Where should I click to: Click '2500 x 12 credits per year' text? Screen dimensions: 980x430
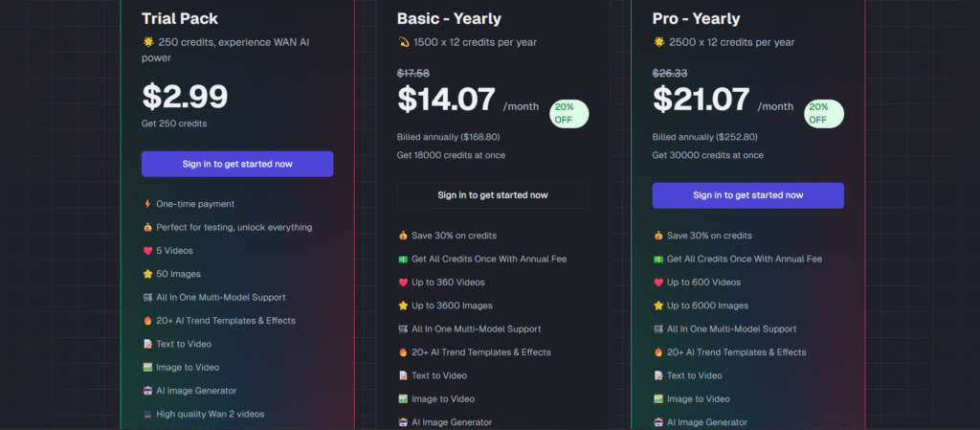pos(732,42)
